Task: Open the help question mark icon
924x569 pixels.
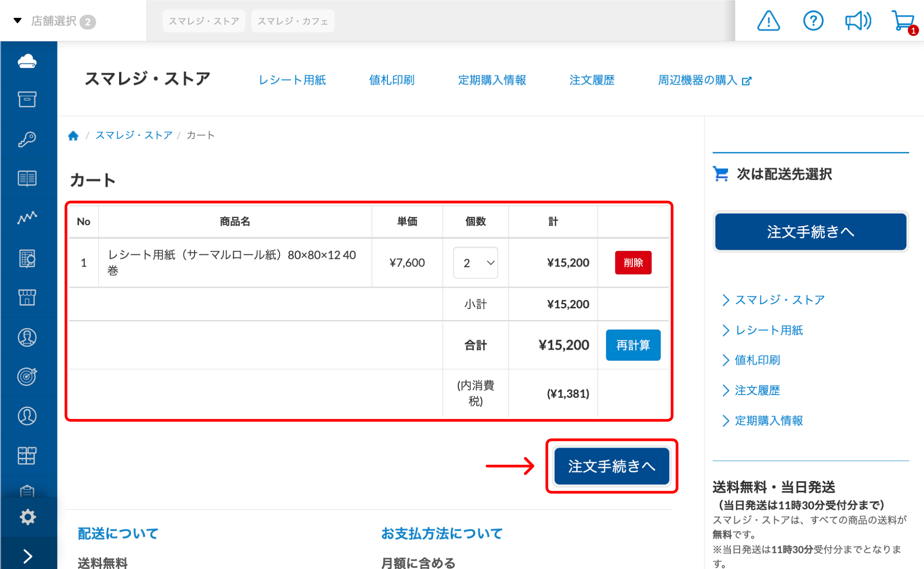Action: 813,21
